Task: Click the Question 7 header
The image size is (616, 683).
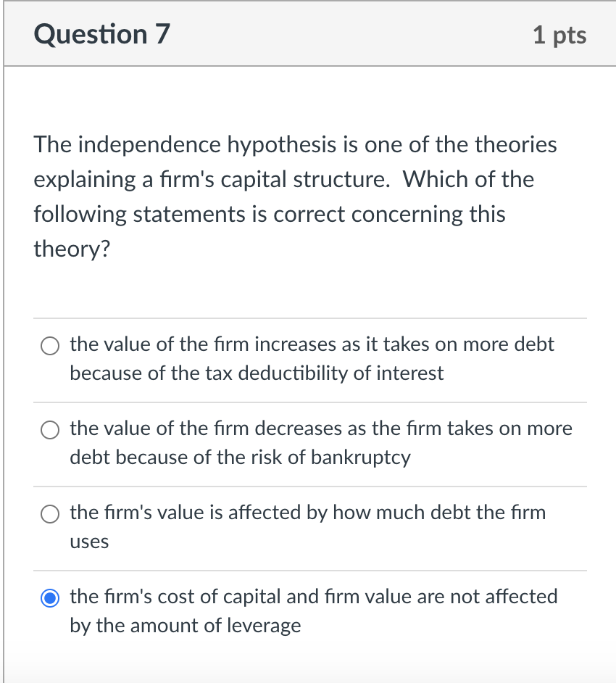Action: 101,33
